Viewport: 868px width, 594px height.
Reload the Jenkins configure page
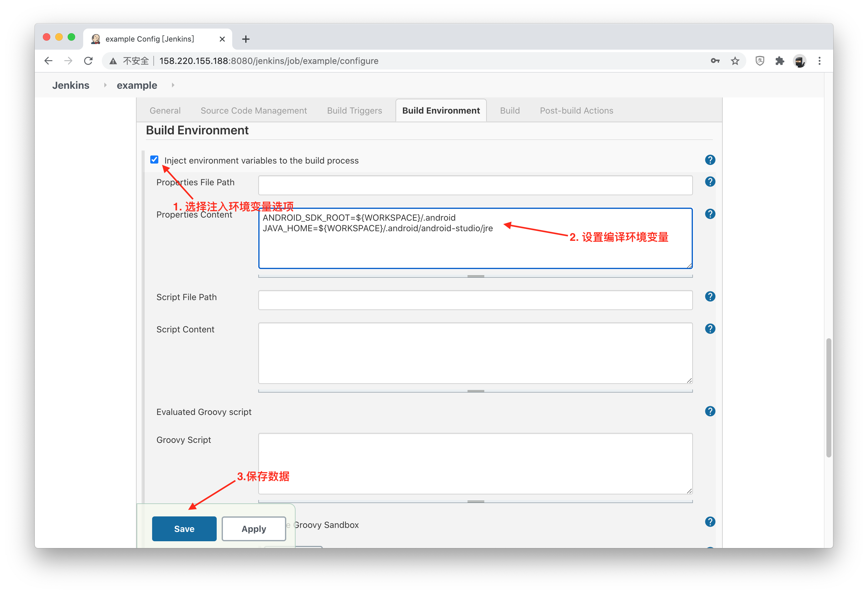pyautogui.click(x=88, y=61)
